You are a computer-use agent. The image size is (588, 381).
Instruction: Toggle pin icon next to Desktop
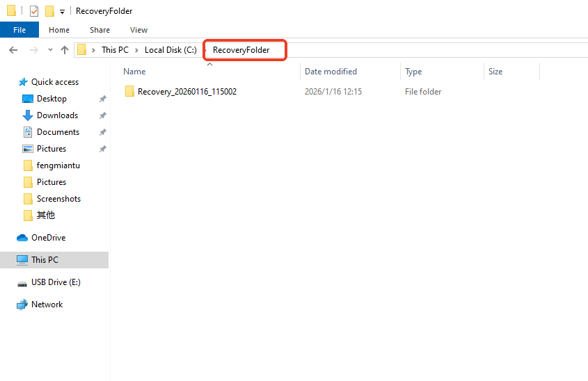(103, 99)
